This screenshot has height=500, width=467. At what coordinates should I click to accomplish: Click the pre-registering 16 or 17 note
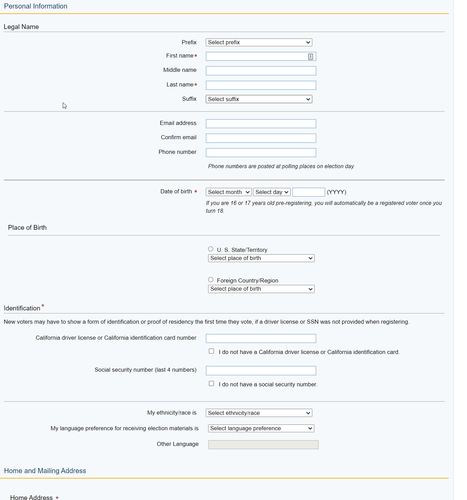[324, 207]
